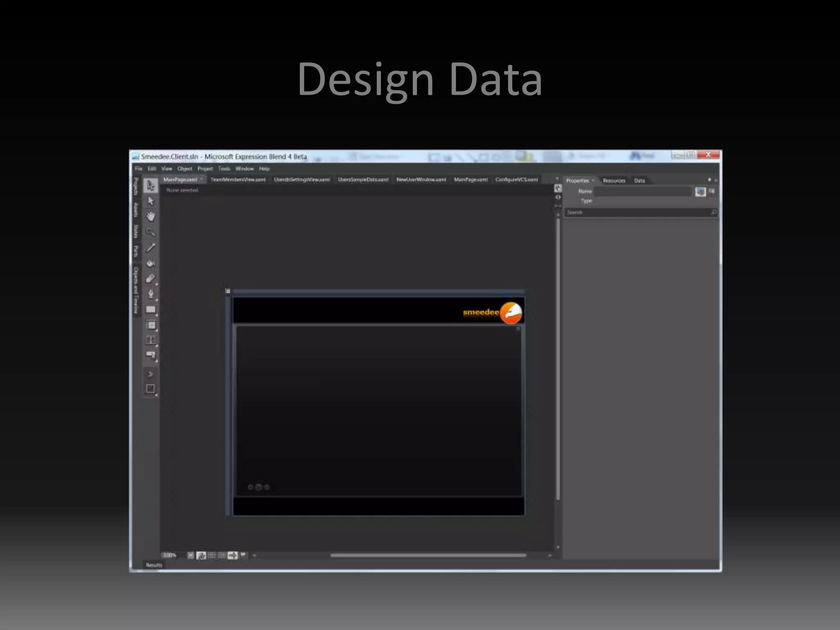Expand the Assets chevron in toolbar
This screenshot has width=840, height=630.
pos(150,374)
